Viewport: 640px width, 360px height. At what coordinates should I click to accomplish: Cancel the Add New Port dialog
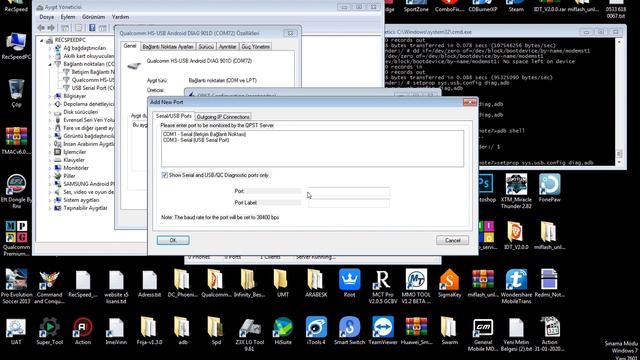coord(452,240)
